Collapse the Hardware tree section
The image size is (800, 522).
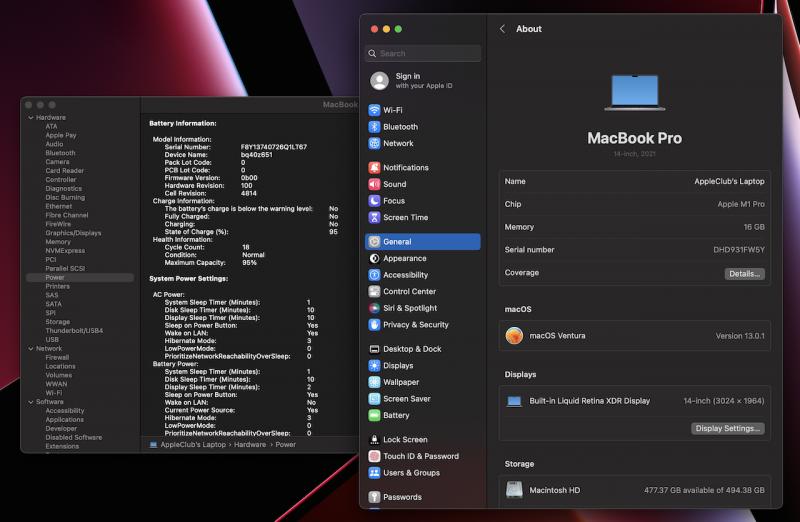tap(30, 118)
